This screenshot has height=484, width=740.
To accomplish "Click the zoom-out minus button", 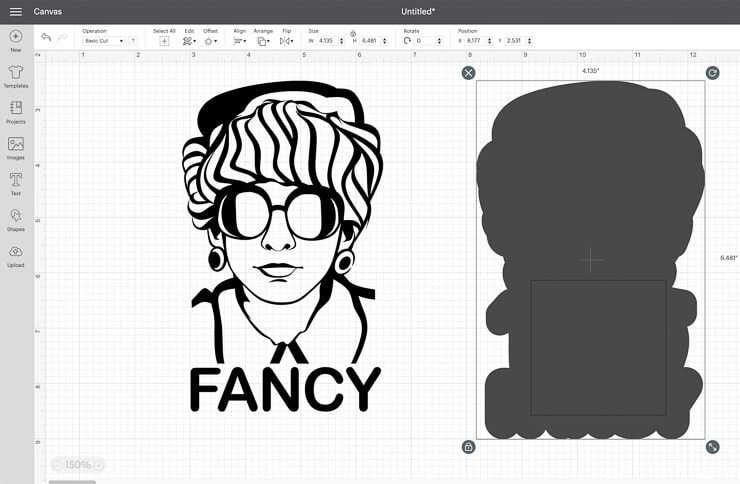I will pos(56,465).
